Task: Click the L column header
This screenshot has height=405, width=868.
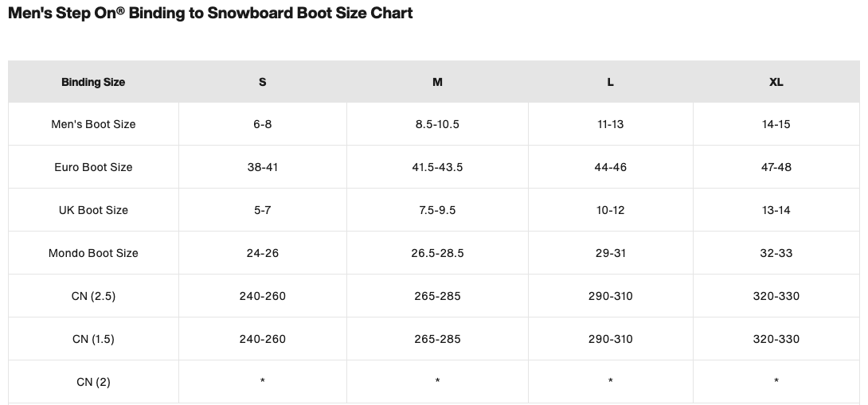Action: [x=611, y=82]
